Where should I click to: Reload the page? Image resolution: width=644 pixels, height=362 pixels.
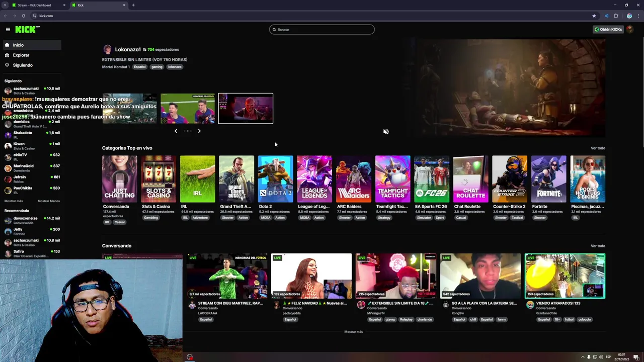(x=23, y=16)
